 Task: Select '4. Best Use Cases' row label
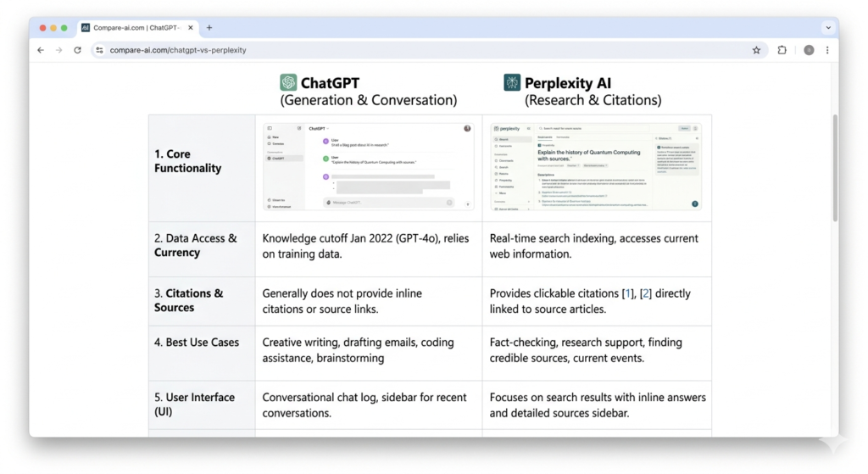point(197,343)
